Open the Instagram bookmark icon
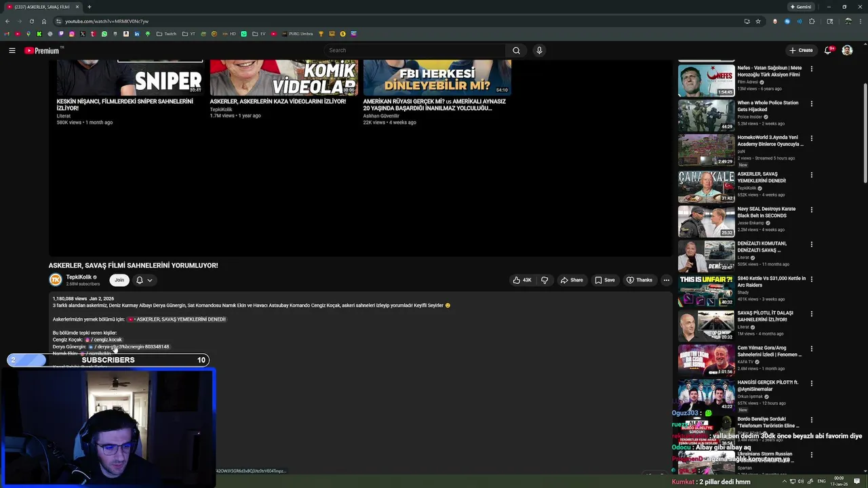 [72, 34]
